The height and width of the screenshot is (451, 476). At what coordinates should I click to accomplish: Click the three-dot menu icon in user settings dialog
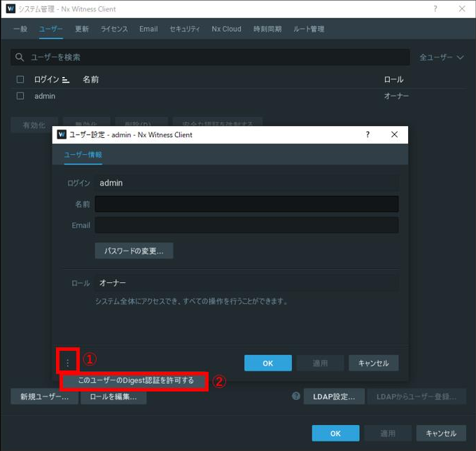[x=67, y=362]
